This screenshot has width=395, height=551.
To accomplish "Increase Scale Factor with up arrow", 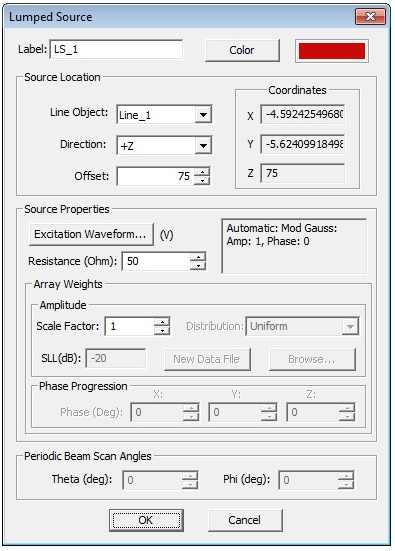I will [x=162, y=322].
